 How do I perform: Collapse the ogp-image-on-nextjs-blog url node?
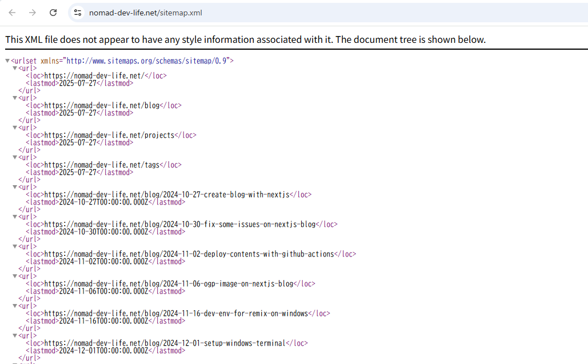[15, 276]
